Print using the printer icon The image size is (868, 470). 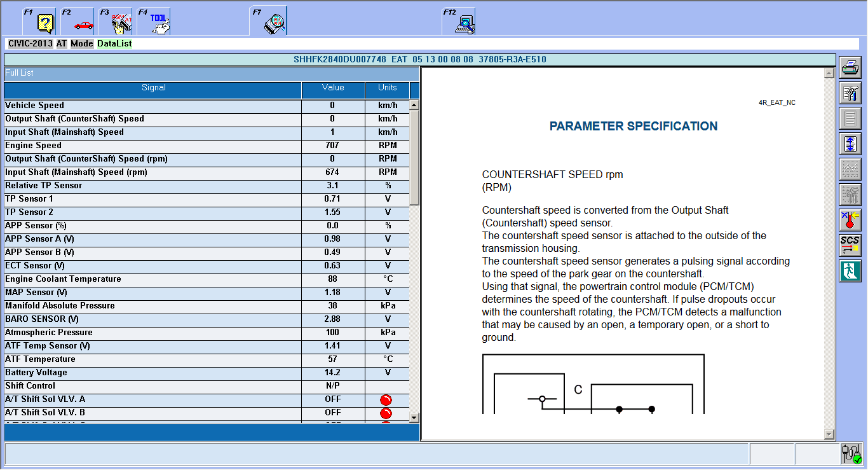click(x=850, y=67)
